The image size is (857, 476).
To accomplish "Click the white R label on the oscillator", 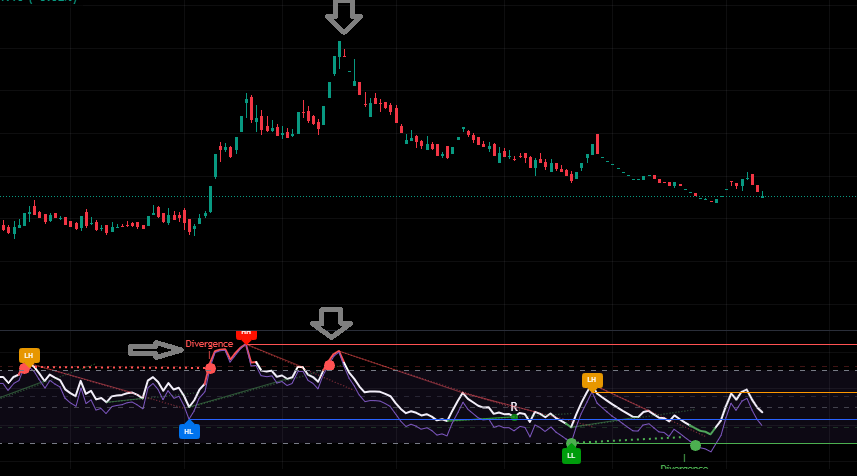I will point(514,407).
